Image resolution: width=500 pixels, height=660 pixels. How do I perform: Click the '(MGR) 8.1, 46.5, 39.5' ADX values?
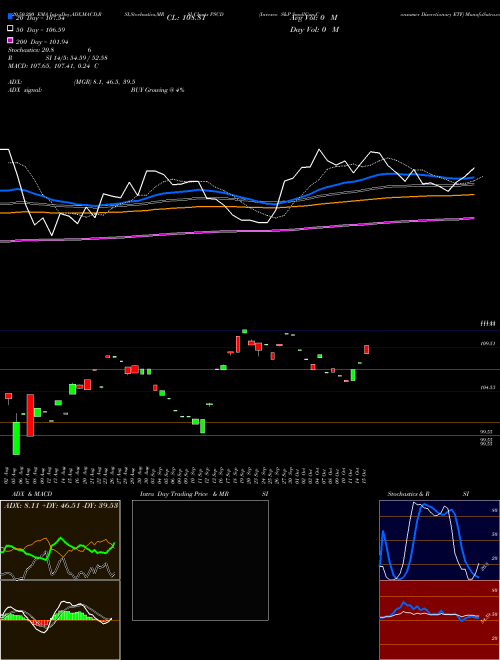[x=104, y=82]
